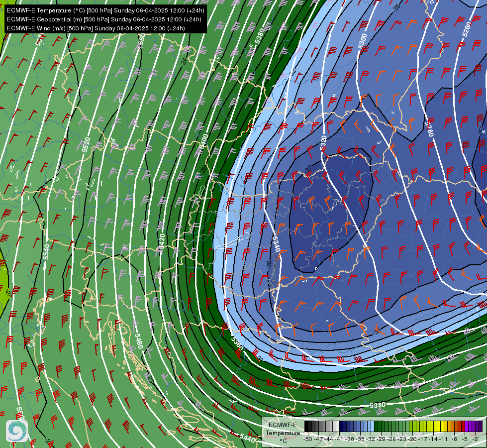Click the '-5' legend value
Viewport: 487px width, 448px height.
464,440
